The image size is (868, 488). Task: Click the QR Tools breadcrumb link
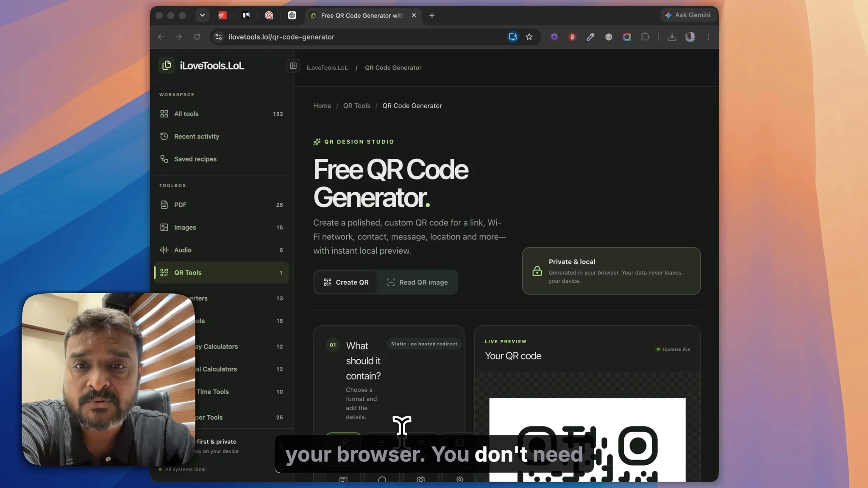pyautogui.click(x=357, y=106)
